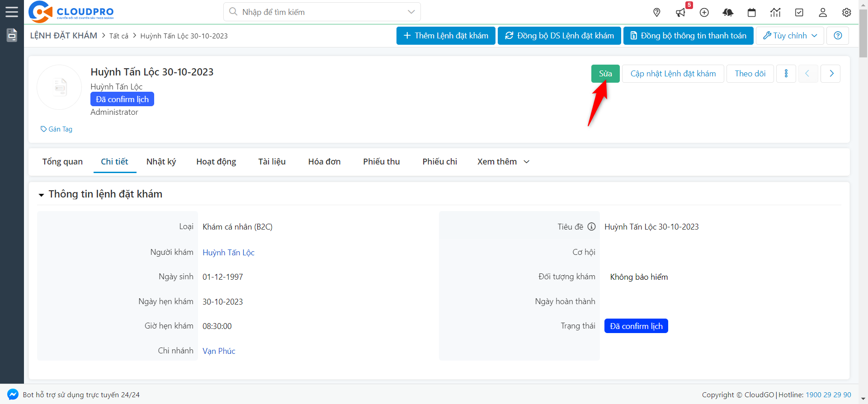Expand the search box dropdown arrow
The image size is (868, 404).
411,12
